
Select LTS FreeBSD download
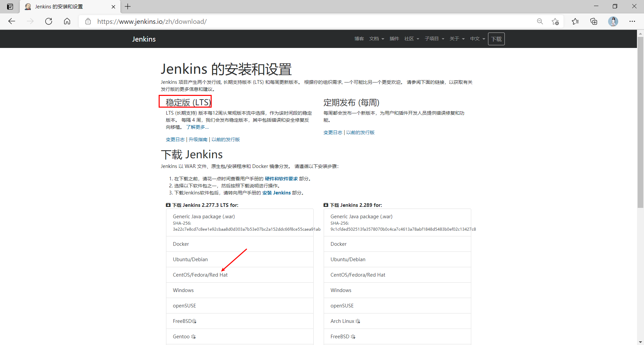tap(240, 321)
